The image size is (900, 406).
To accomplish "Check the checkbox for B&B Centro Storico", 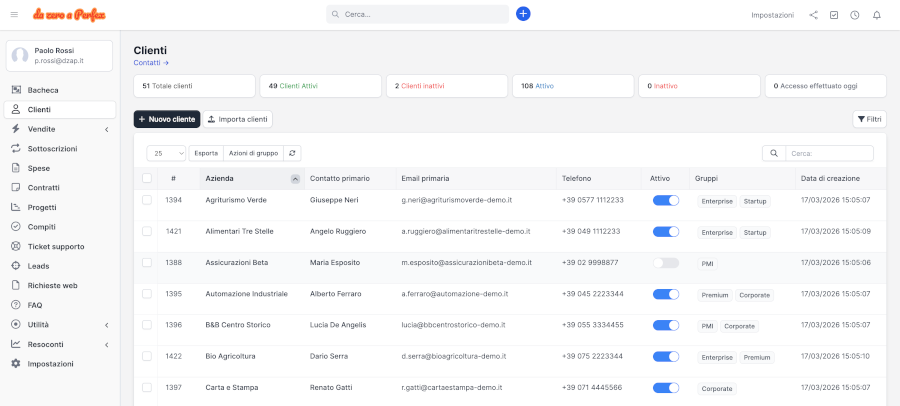I will coord(147,324).
